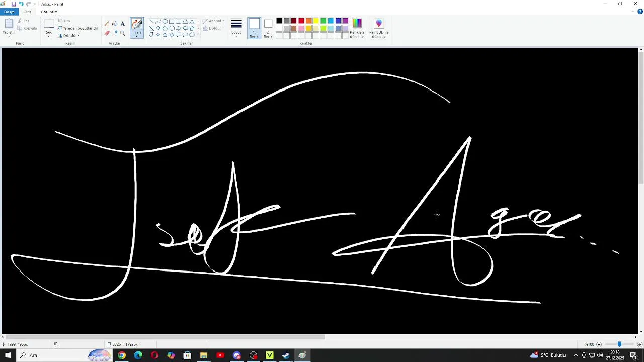The height and width of the screenshot is (362, 644).
Task: Open YouTube from the taskbar
Action: (x=220, y=355)
